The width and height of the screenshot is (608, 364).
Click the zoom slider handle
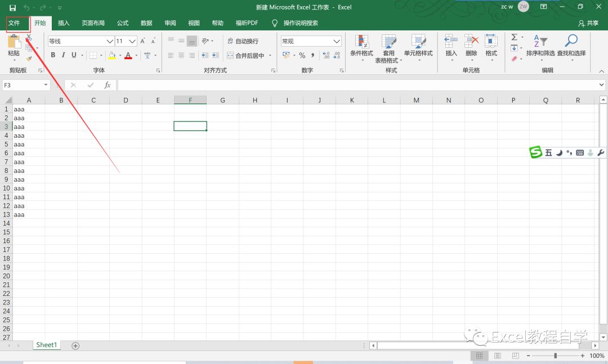point(555,356)
